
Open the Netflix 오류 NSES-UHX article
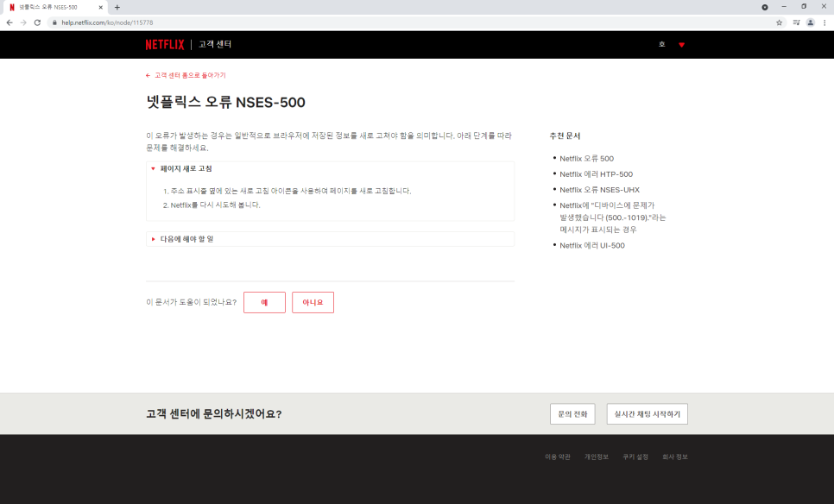pos(599,190)
